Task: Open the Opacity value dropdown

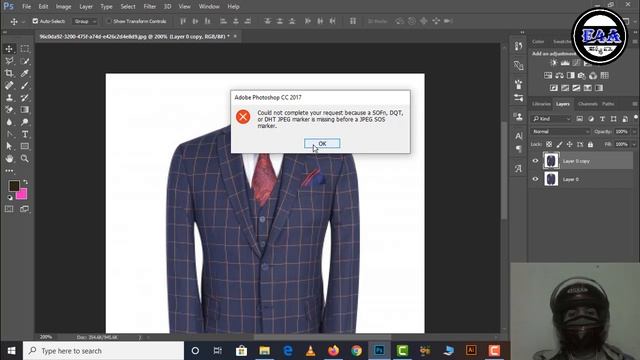Action: pos(634,132)
